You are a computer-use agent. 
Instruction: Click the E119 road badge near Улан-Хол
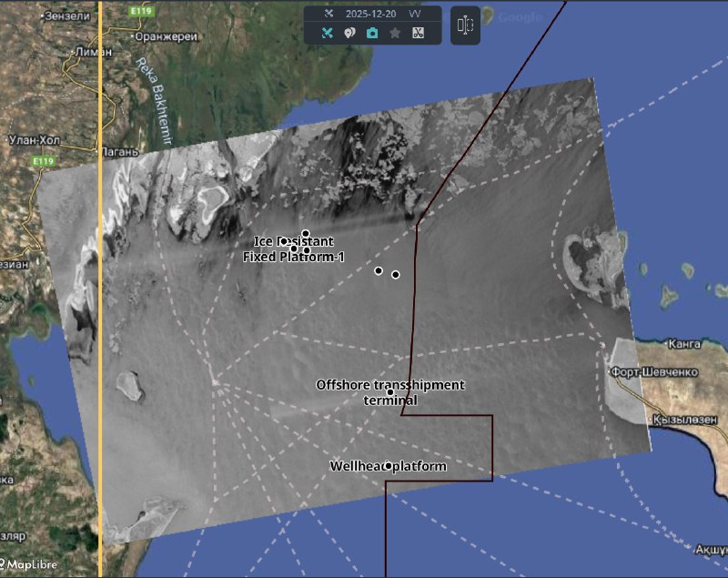click(x=42, y=161)
